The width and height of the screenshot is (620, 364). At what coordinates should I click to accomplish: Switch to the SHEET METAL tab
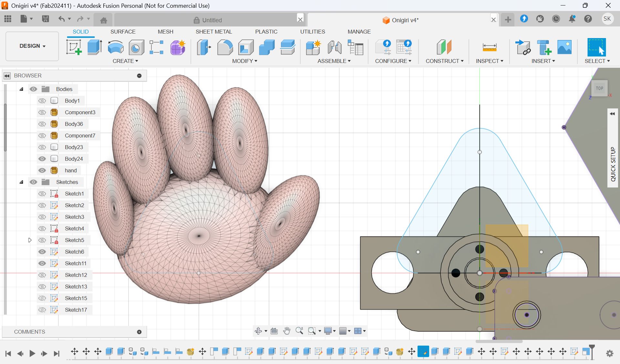coord(214,32)
